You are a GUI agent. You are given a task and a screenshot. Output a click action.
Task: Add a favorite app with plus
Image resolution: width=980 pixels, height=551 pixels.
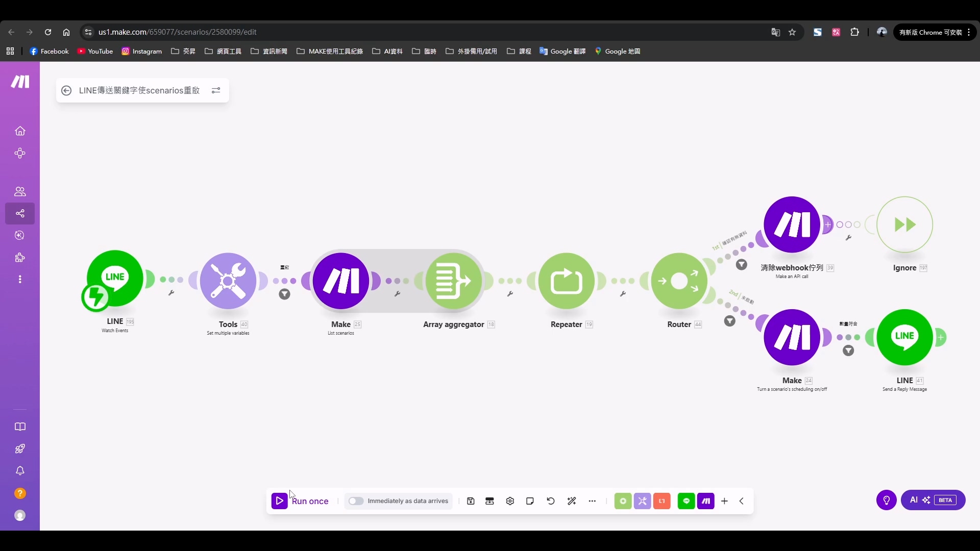[724, 501]
